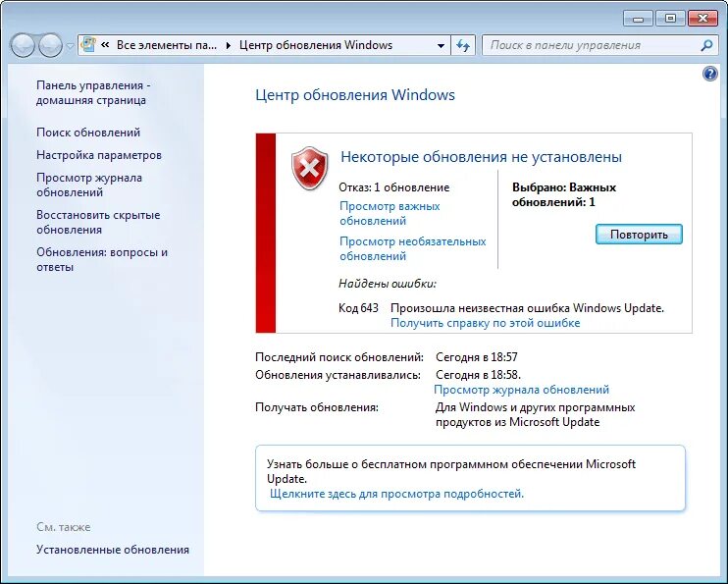Click Восстановить скрытые обновления
The image size is (728, 584).
click(98, 222)
